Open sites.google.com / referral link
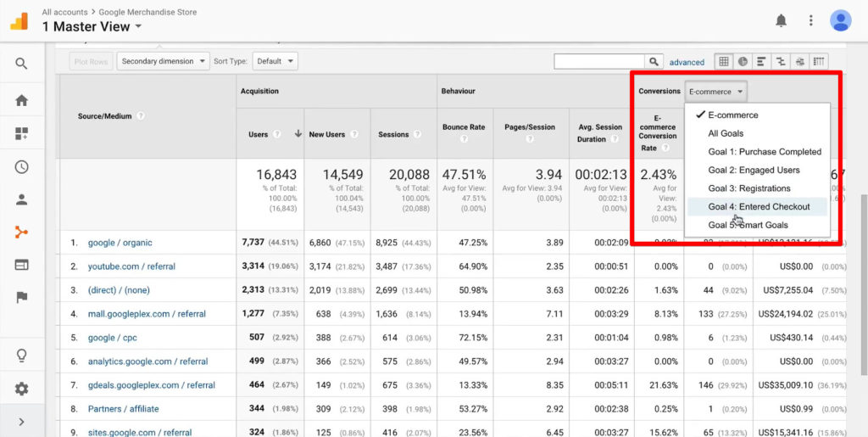This screenshot has width=868, height=437. pos(140,433)
